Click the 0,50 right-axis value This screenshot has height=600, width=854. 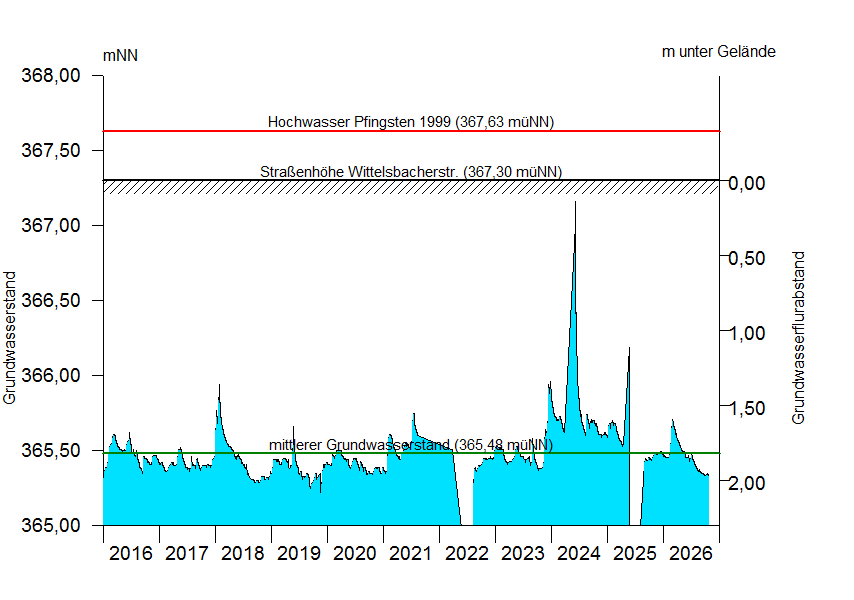[x=747, y=258]
